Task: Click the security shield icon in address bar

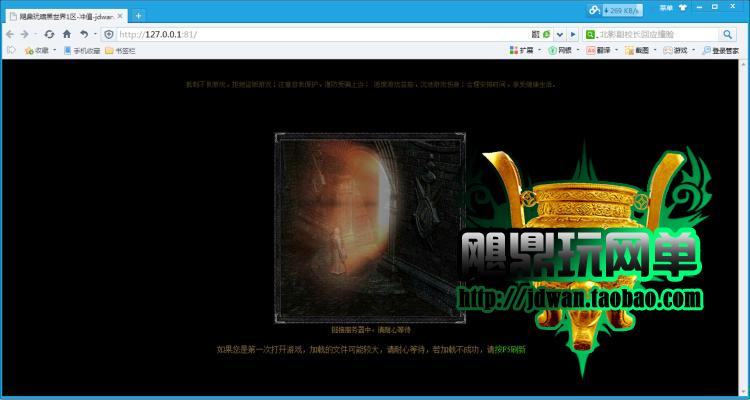Action: [x=109, y=34]
